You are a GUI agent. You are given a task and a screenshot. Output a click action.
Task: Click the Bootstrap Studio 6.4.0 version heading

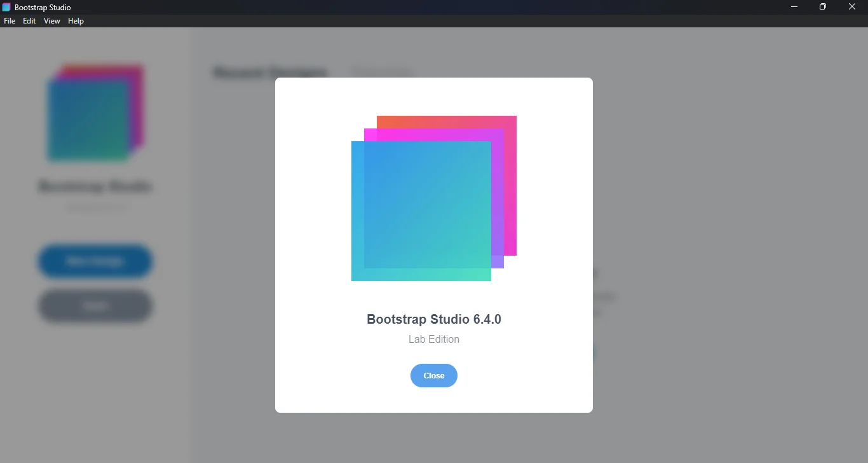pos(434,319)
